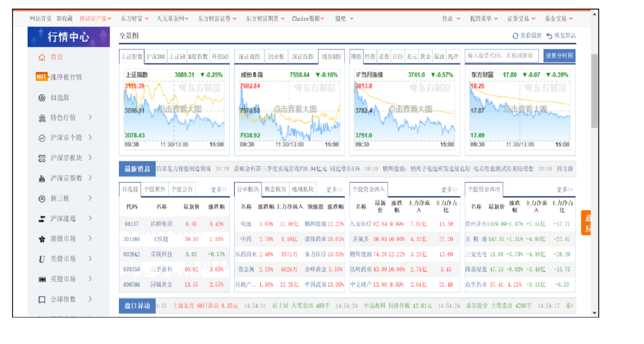
Task: Click the 恢复默认 undo arrow icon
Action: (x=549, y=36)
